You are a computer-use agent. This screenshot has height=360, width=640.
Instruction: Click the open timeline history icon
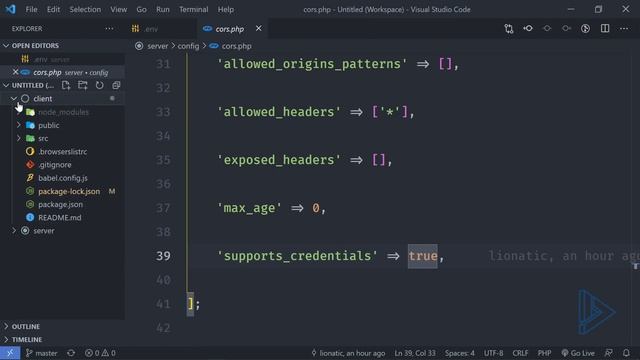point(585,29)
